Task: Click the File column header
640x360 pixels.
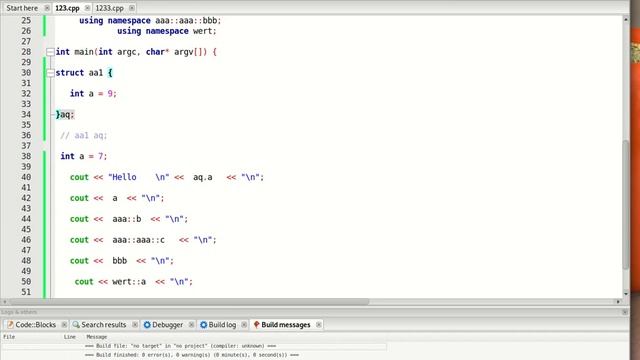Action: (9, 337)
